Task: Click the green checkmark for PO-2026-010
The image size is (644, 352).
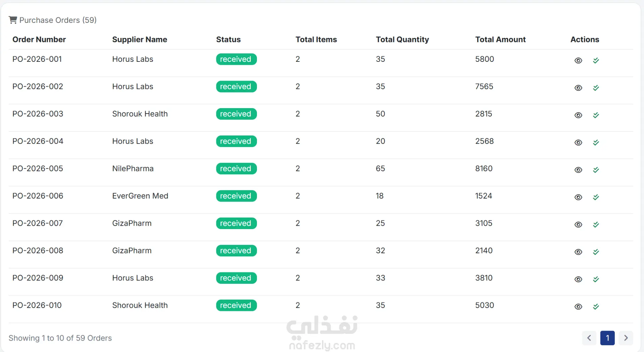Action: (596, 307)
